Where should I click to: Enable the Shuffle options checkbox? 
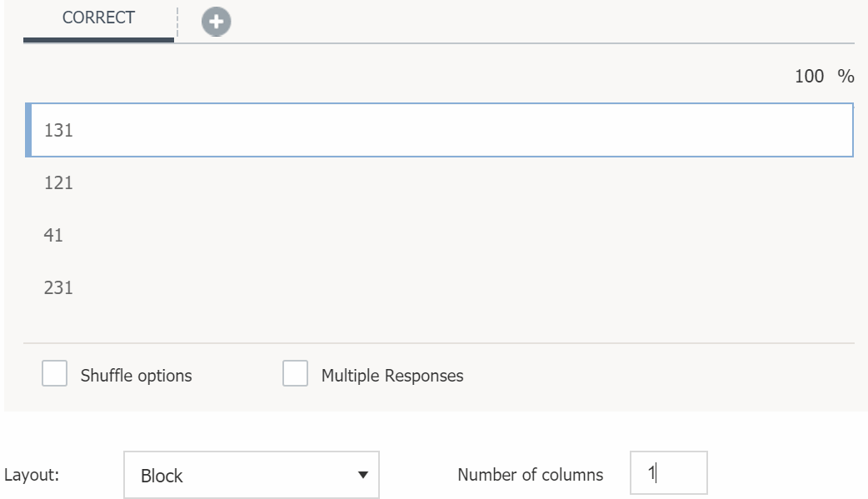pyautogui.click(x=55, y=374)
